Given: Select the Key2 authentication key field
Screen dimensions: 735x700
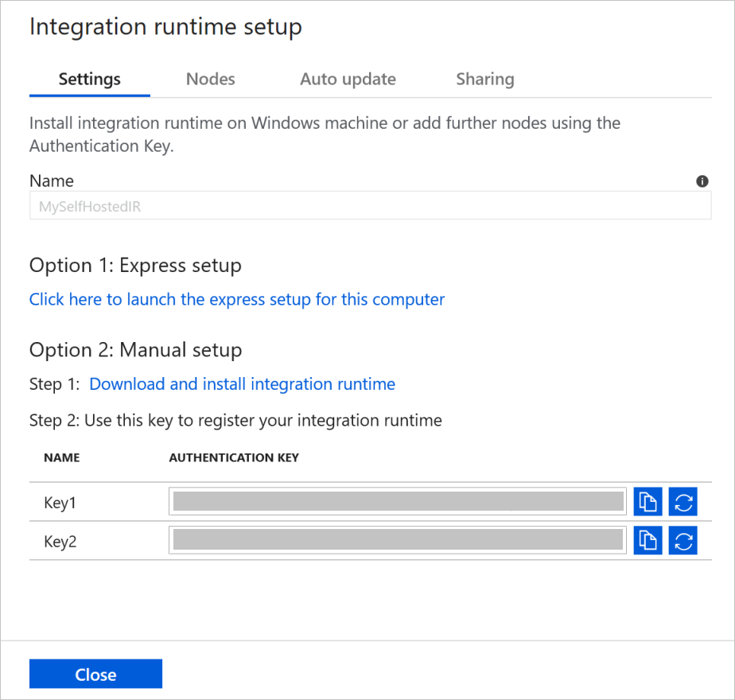Looking at the screenshot, I should [396, 540].
